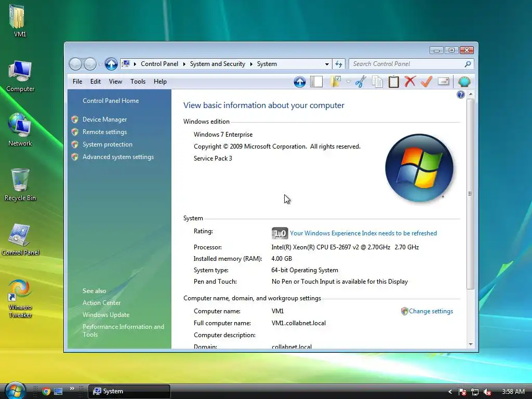Open the Tools menu
The height and width of the screenshot is (399, 532).
[138, 82]
